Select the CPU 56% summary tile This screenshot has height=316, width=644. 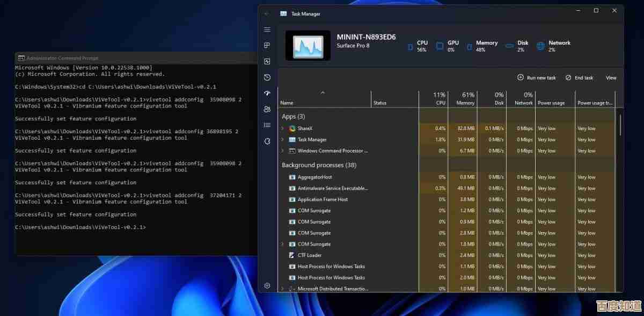pyautogui.click(x=419, y=45)
